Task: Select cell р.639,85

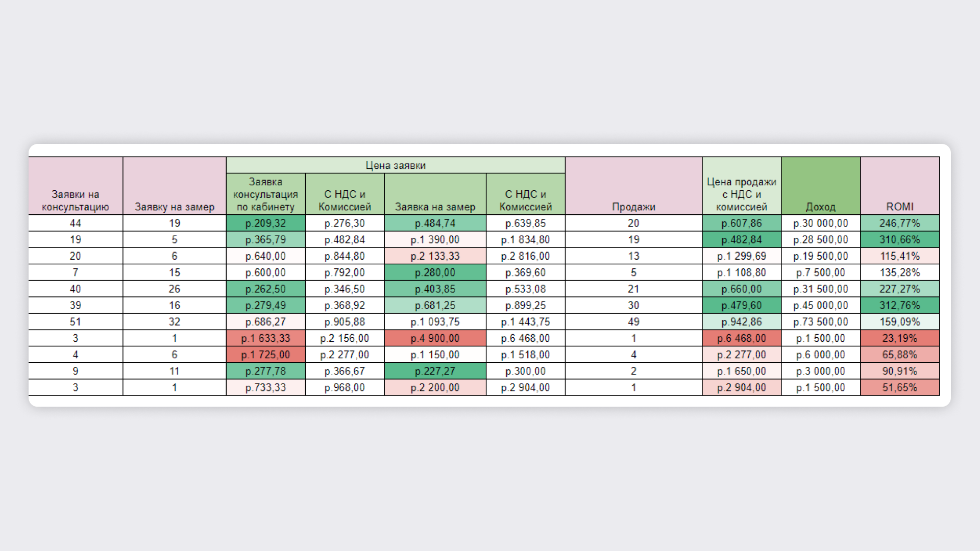Action: [x=526, y=223]
